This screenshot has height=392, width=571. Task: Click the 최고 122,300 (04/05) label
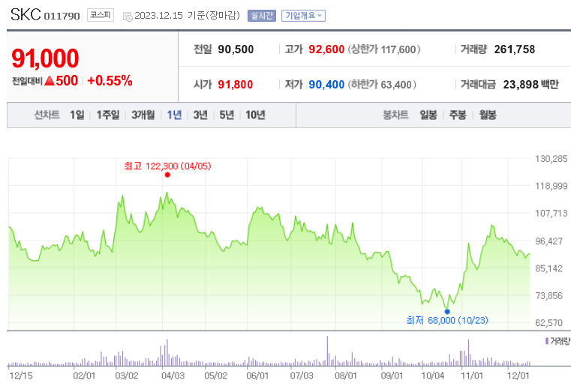point(167,166)
